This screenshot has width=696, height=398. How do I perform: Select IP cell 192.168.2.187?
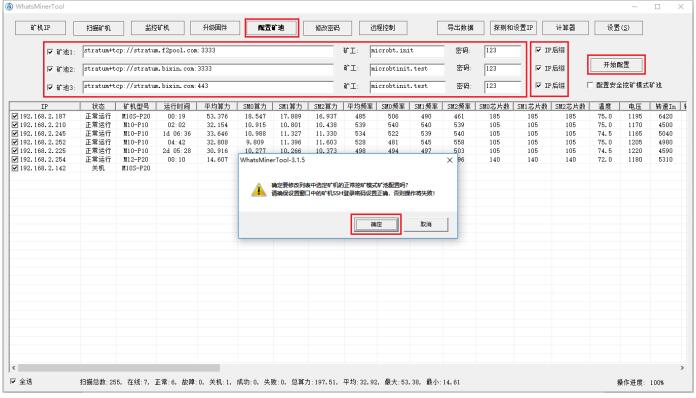(43, 116)
